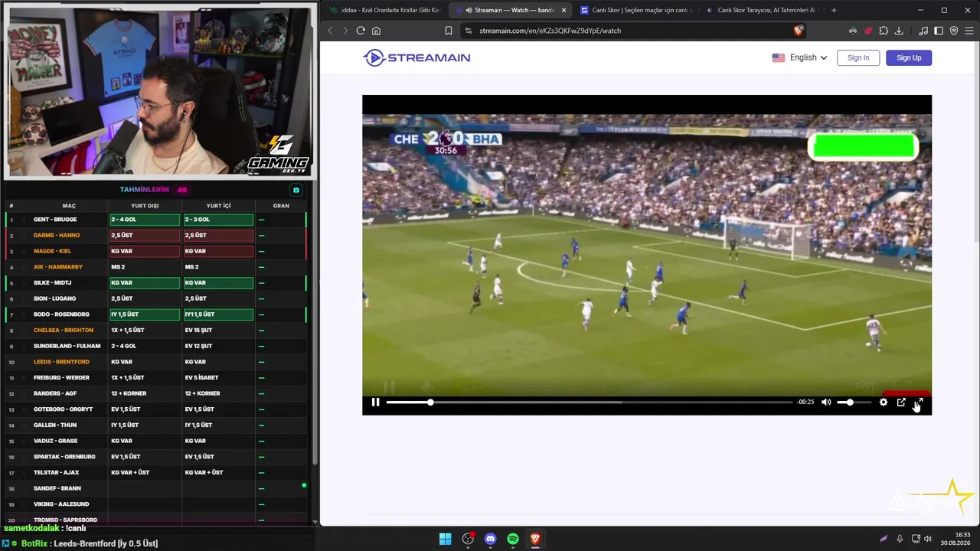Seek the video progress bar
980x551 pixels.
(590, 402)
